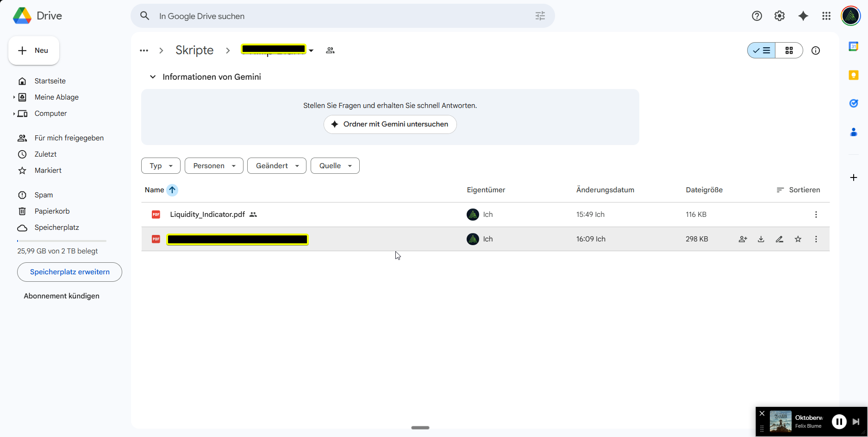Image resolution: width=868 pixels, height=437 pixels.
Task: Click Ordner mit Gemini untersuchen
Action: tap(390, 124)
